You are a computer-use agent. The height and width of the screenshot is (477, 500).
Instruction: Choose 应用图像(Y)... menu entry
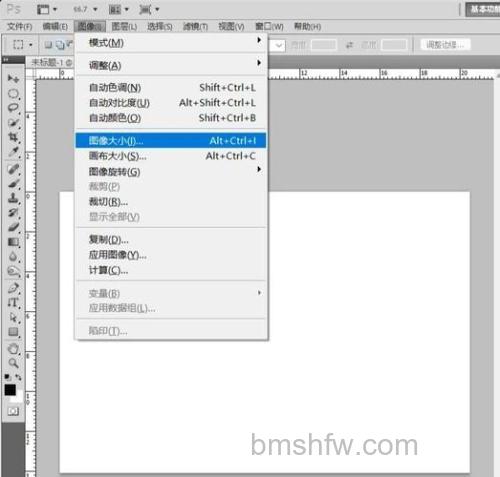171,255
